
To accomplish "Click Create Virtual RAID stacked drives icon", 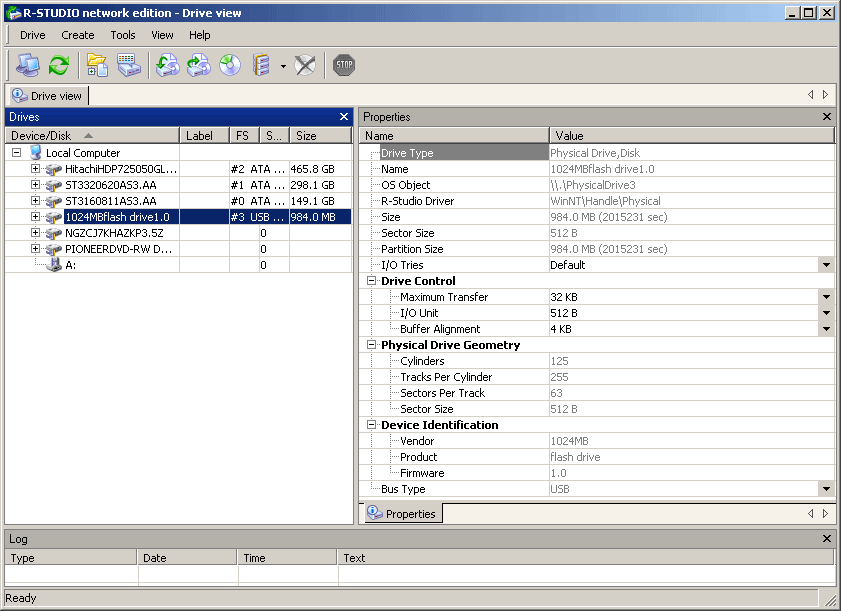I will 261,65.
